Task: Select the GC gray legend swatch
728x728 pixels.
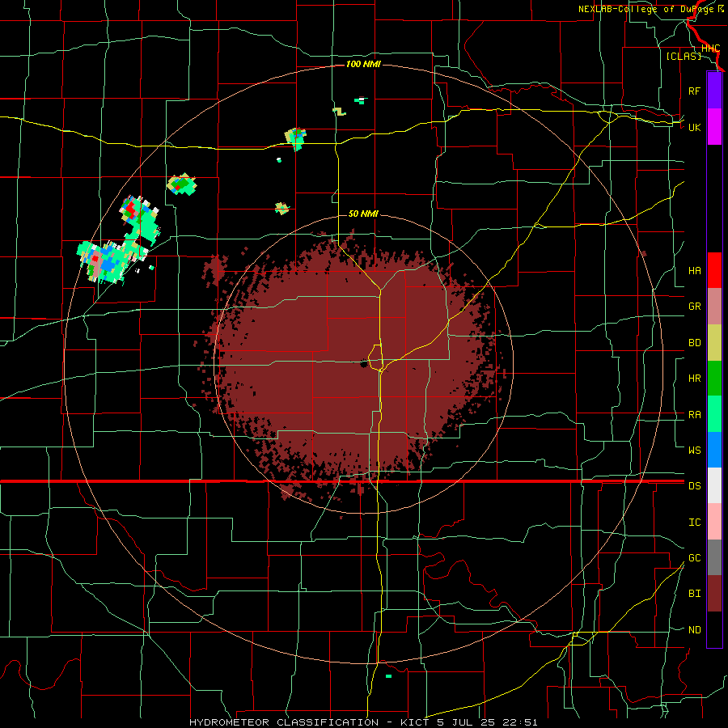Action: [714, 557]
